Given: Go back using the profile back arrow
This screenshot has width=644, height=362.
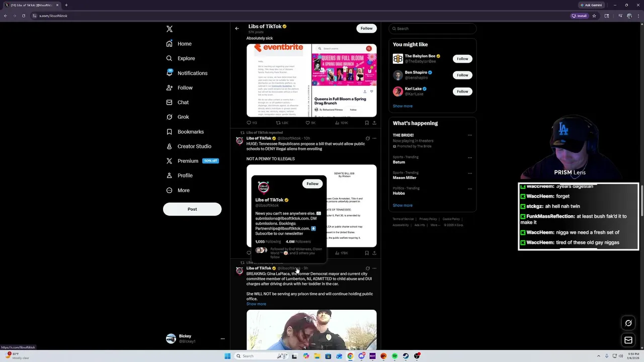Looking at the screenshot, I should pyautogui.click(x=237, y=29).
